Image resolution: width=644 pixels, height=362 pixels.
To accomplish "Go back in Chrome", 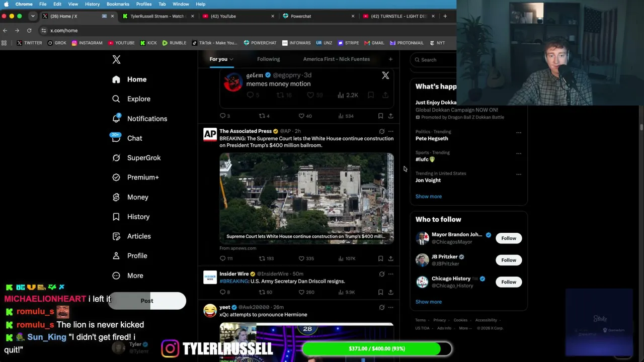I will pos(5,30).
